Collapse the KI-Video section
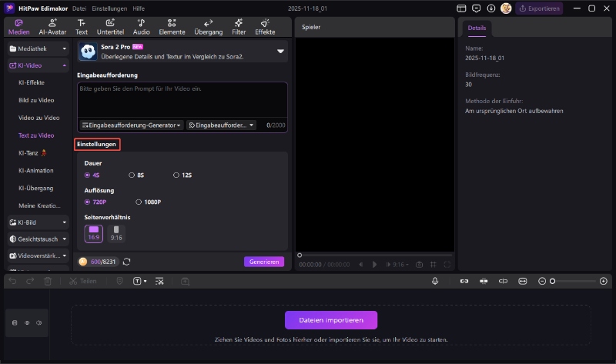 [38, 65]
